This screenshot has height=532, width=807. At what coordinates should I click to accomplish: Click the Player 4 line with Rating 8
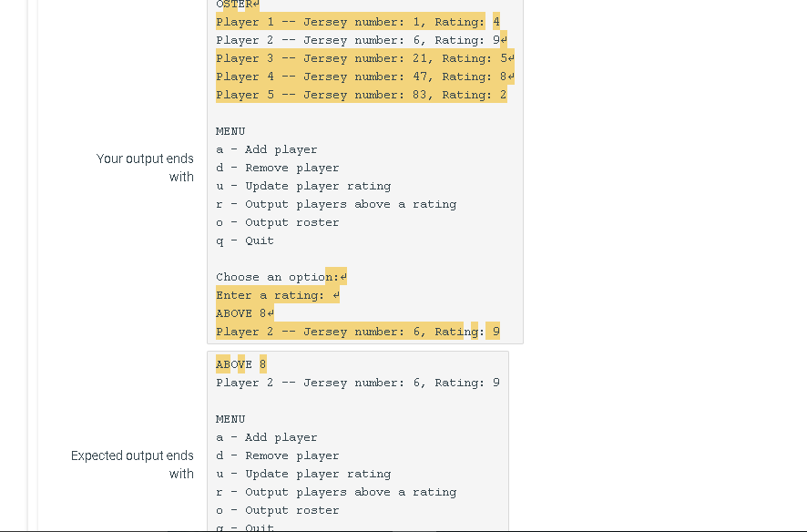pos(355,76)
